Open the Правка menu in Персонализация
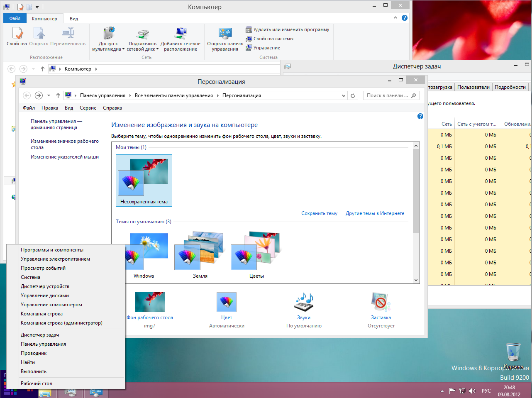Screen dimensions: 532x398 click(50, 108)
